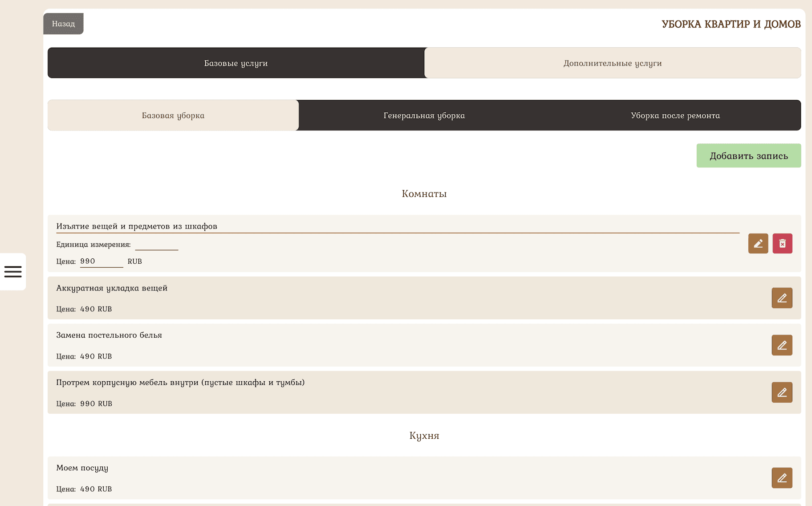The image size is (812, 506).
Task: Switch to the Базовые услуги tab
Action: pos(236,63)
